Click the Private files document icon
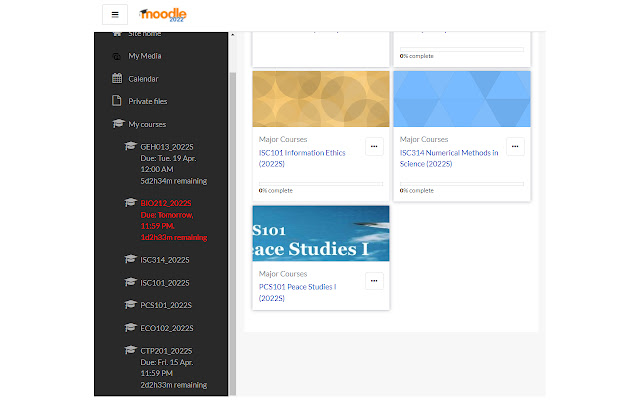This screenshot has height=400, width=640. [x=117, y=101]
